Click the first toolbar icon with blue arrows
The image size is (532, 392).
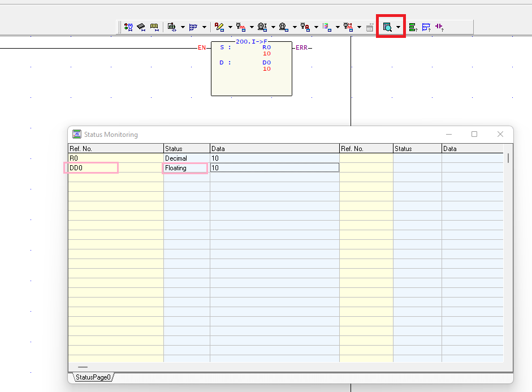(x=128, y=27)
